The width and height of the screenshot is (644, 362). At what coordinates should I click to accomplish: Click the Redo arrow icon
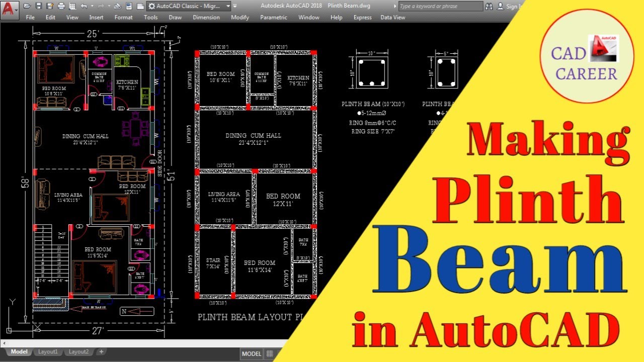tap(101, 6)
